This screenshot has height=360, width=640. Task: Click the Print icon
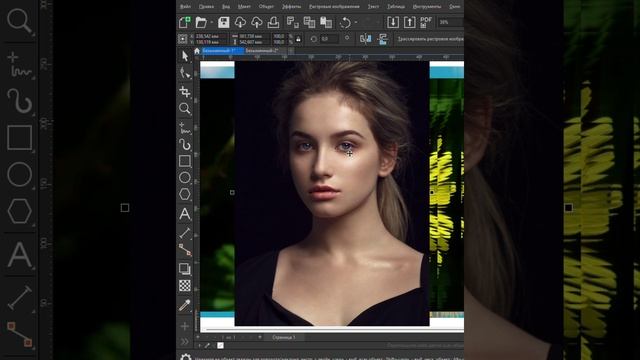coord(273,22)
